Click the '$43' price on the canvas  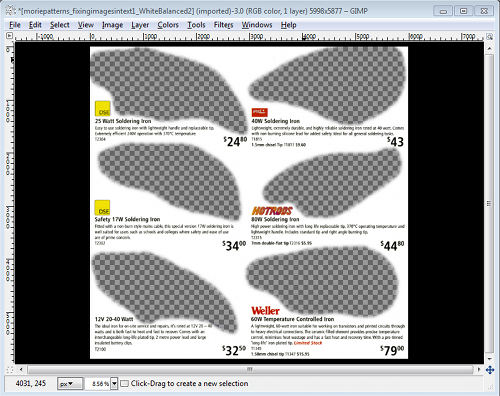(x=395, y=142)
